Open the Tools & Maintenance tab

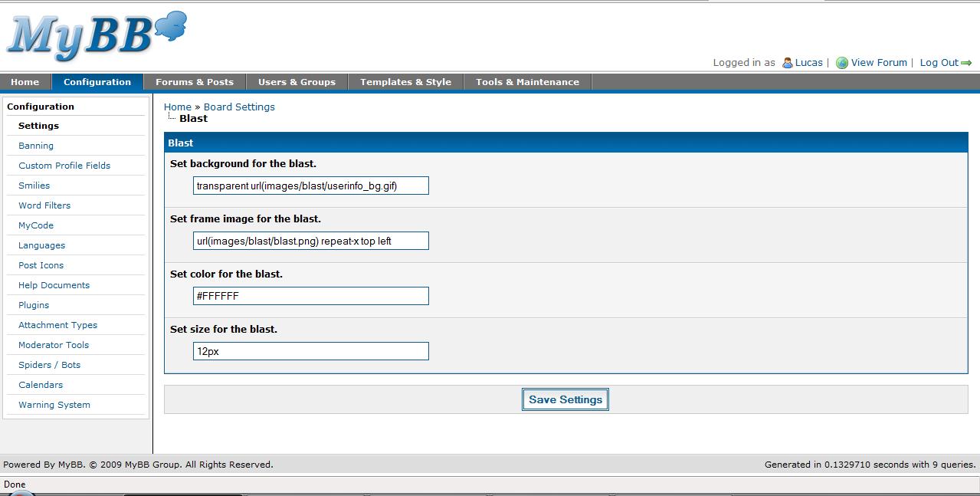pos(527,82)
